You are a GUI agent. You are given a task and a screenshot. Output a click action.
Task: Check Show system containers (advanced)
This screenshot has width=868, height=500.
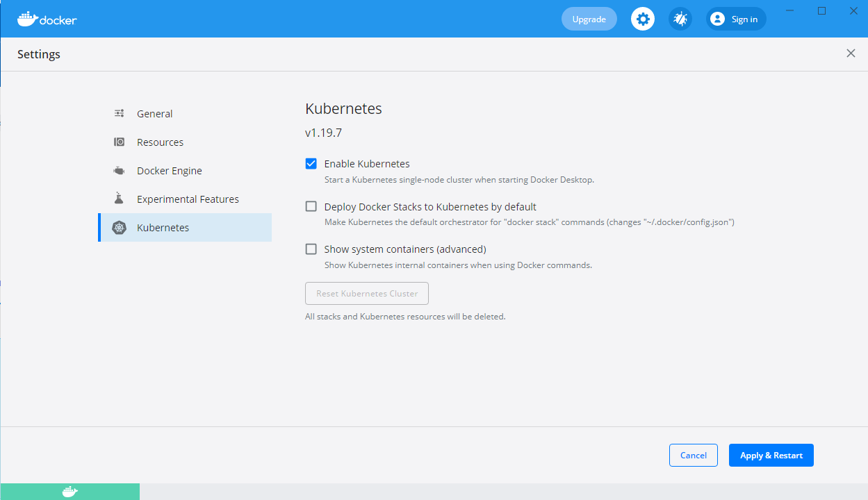[x=311, y=249]
